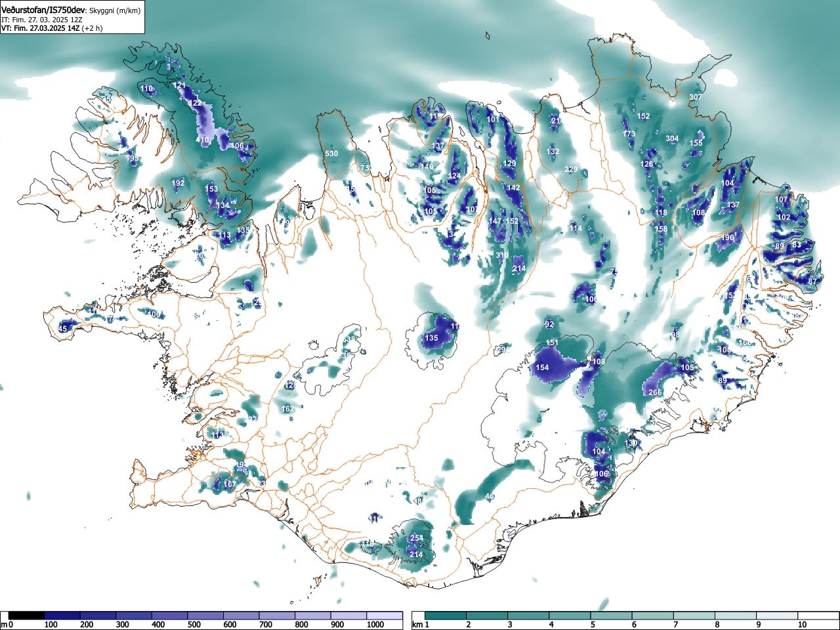Click the '1000' label on the metre legend
Screen dimensions: 840x630
pyautogui.click(x=375, y=625)
